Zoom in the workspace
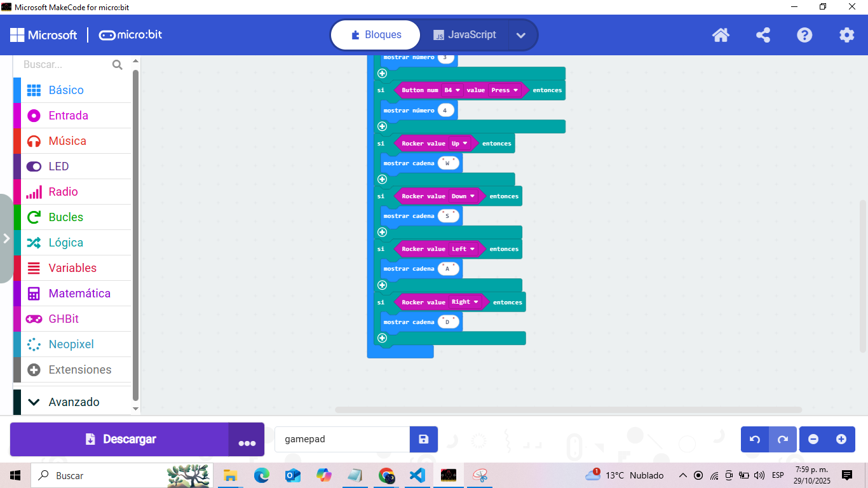The width and height of the screenshot is (868, 488). click(x=841, y=439)
